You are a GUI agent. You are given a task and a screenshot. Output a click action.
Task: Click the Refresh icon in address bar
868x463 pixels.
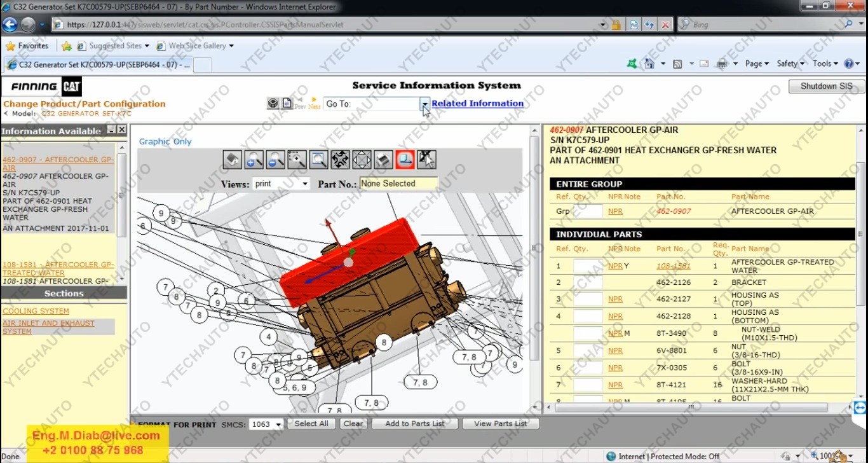coord(649,25)
